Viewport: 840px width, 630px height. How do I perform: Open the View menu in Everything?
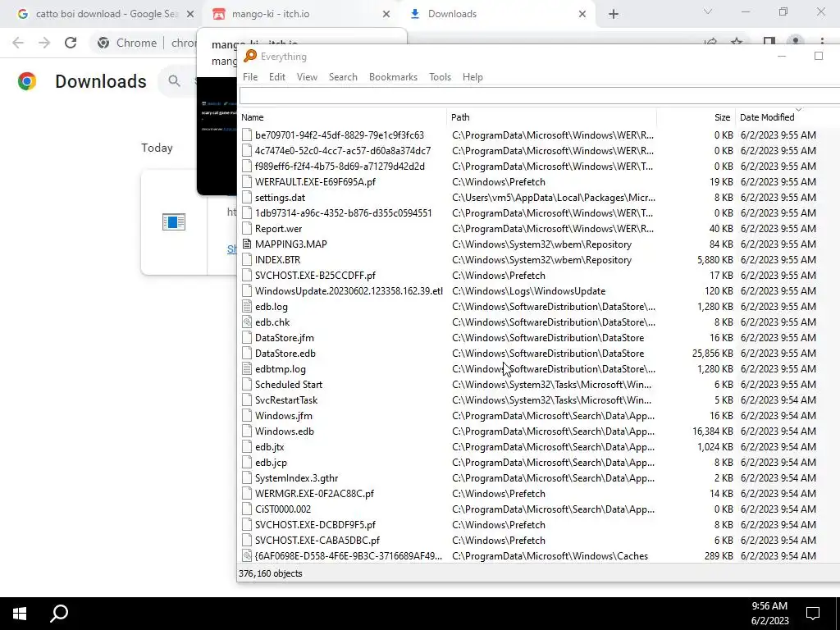(307, 76)
